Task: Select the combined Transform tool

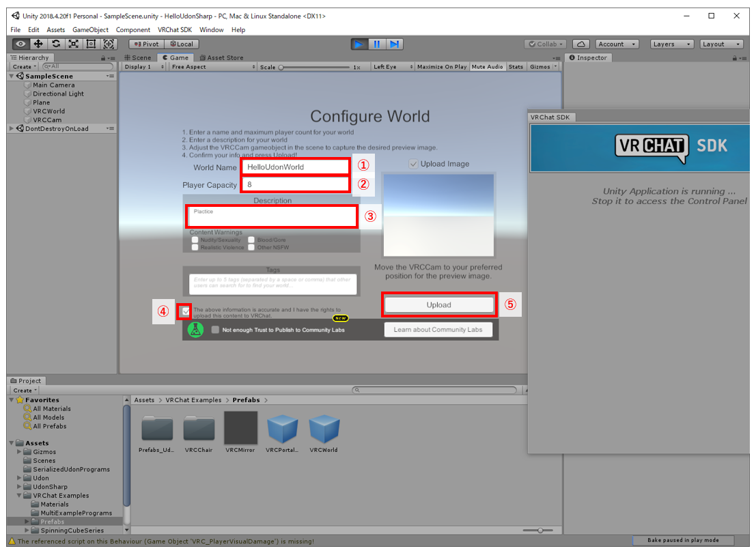Action: click(x=109, y=44)
